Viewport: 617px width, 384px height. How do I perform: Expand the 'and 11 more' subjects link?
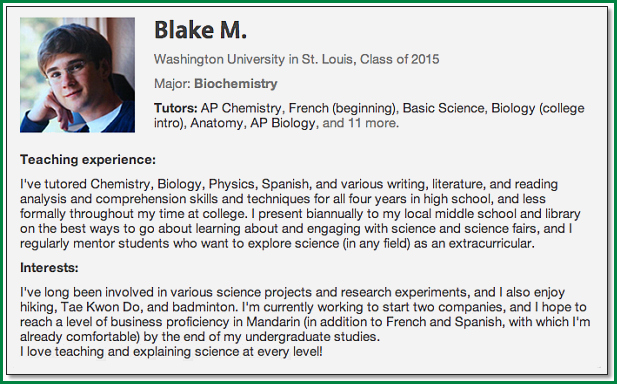tap(360, 123)
